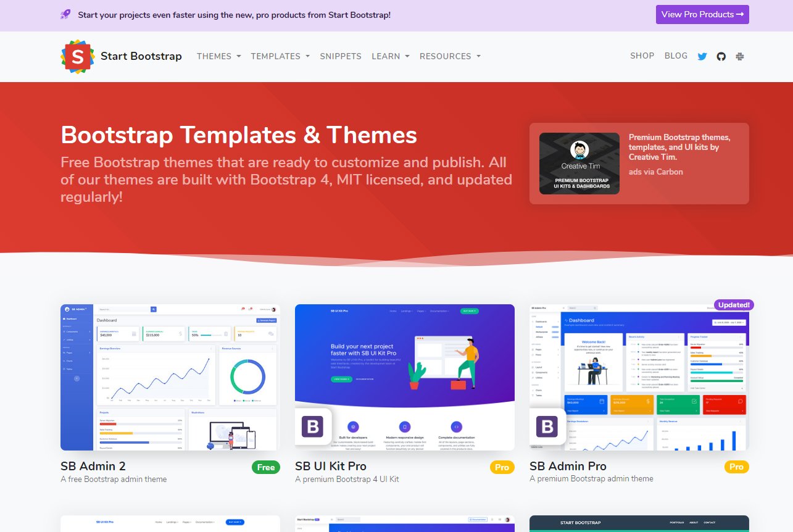Click the Bootstrap Templates & Themes heading
The width and height of the screenshot is (793, 532).
(239, 135)
